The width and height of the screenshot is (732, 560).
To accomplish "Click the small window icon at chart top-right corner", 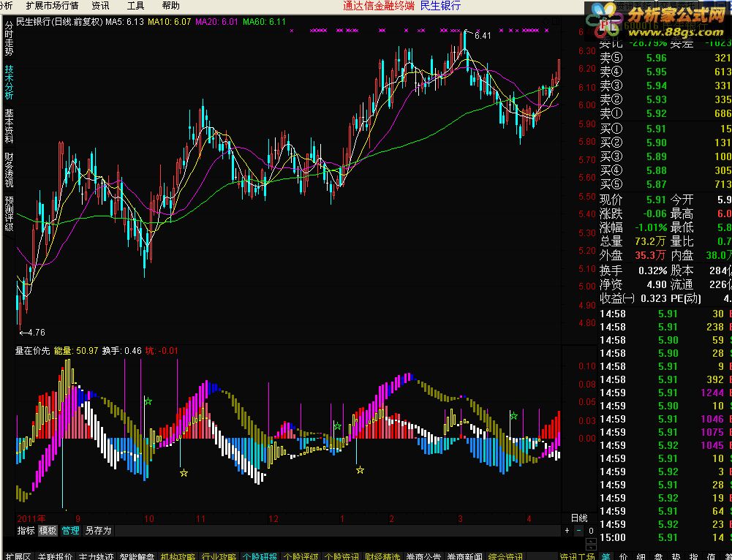I will coord(555,21).
